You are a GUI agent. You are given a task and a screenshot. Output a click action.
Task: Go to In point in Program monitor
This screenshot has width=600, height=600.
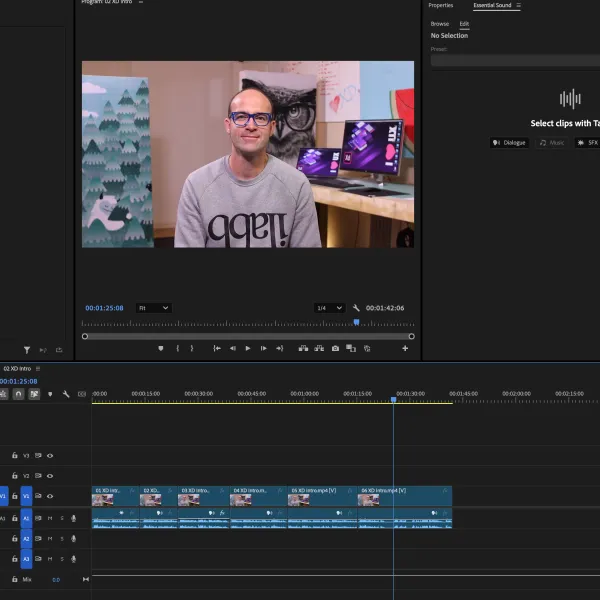(x=217, y=348)
